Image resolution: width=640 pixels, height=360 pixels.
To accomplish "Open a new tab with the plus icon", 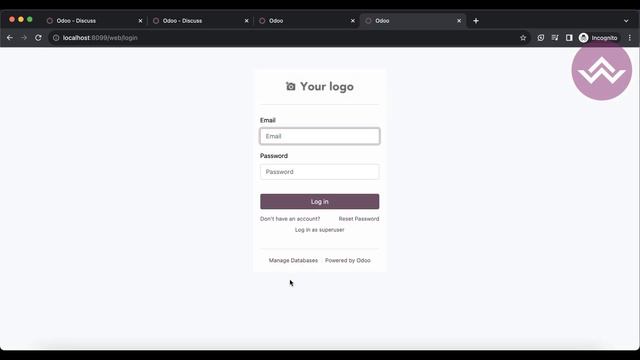I will [x=476, y=20].
